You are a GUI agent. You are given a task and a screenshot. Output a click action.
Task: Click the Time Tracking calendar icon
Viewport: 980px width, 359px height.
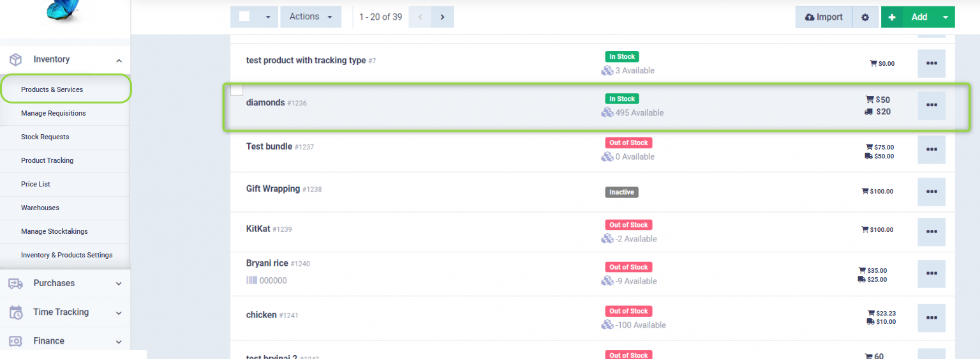click(x=16, y=312)
